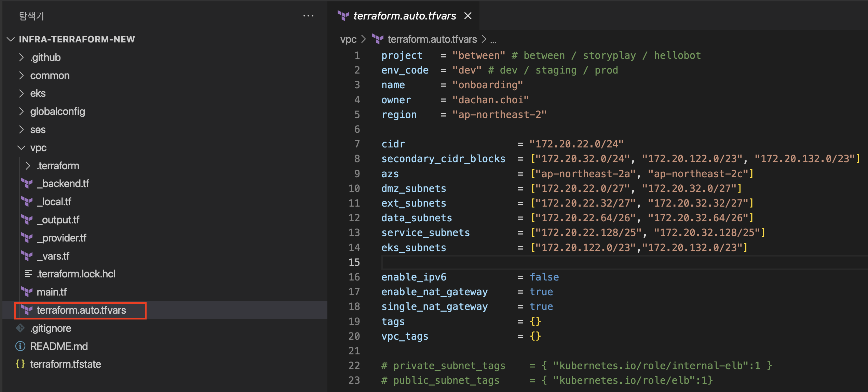868x392 pixels.
Task: Click the true value of enable_nat_gateway
Action: [541, 292]
